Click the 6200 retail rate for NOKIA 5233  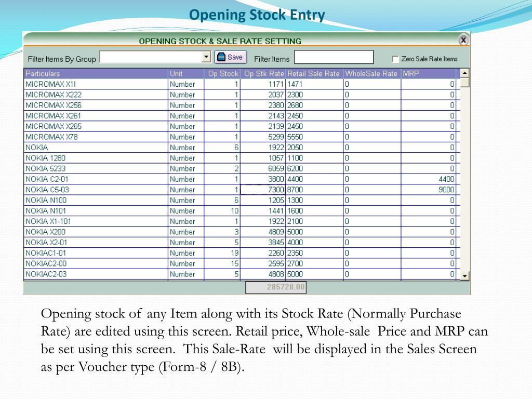[314, 168]
